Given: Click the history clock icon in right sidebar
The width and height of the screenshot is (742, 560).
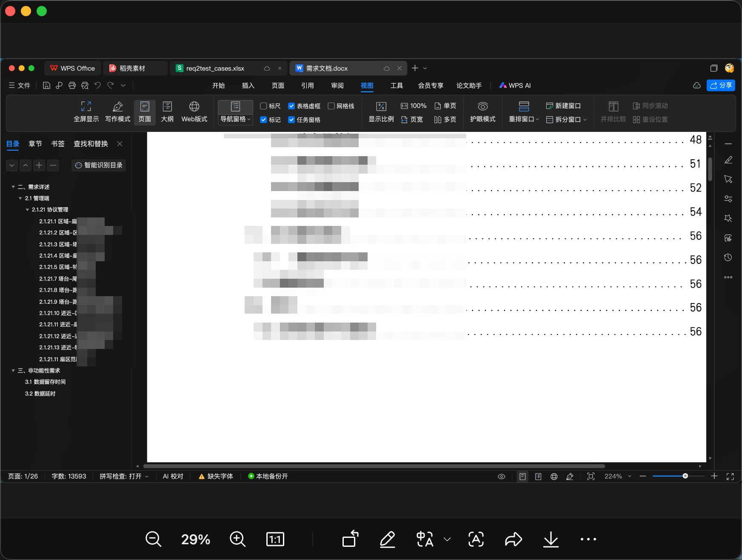Looking at the screenshot, I should (x=728, y=257).
